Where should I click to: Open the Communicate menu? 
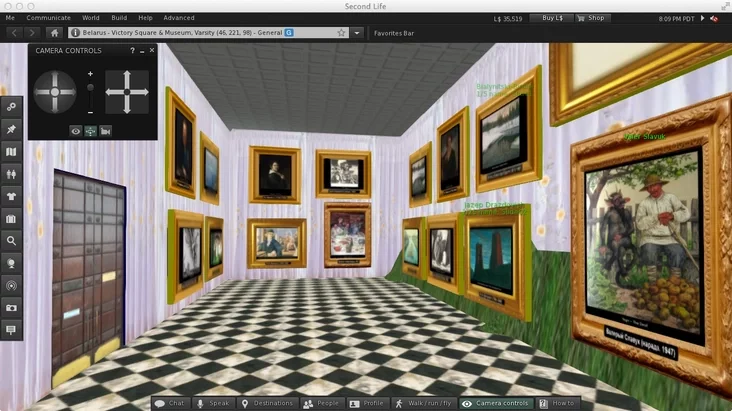point(49,18)
